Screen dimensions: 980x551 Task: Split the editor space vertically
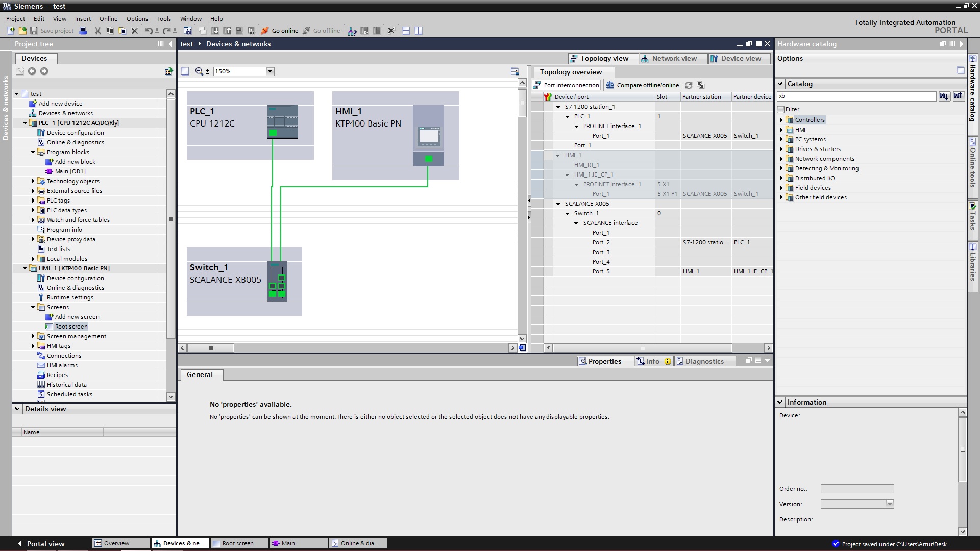coord(419,31)
